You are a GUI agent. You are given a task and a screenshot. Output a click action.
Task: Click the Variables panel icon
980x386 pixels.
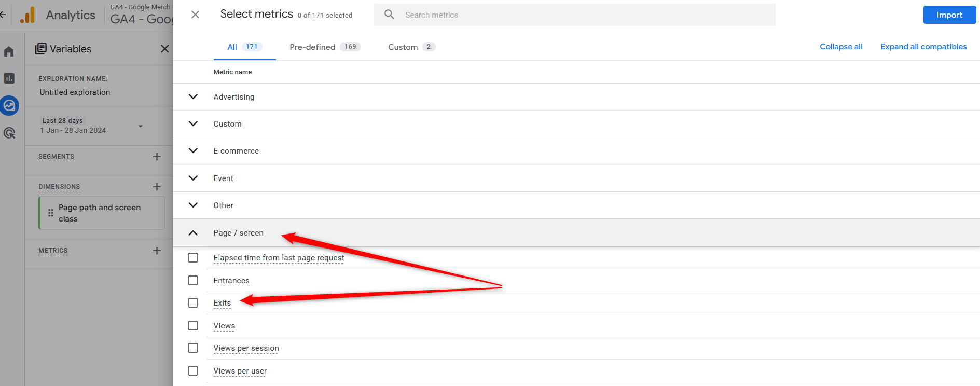tap(40, 49)
